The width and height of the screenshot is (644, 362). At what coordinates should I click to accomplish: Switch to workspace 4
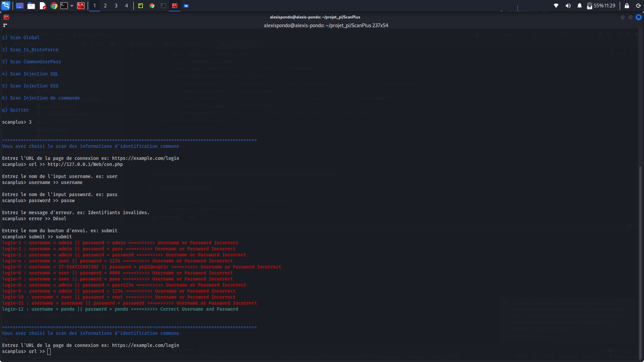[x=127, y=6]
